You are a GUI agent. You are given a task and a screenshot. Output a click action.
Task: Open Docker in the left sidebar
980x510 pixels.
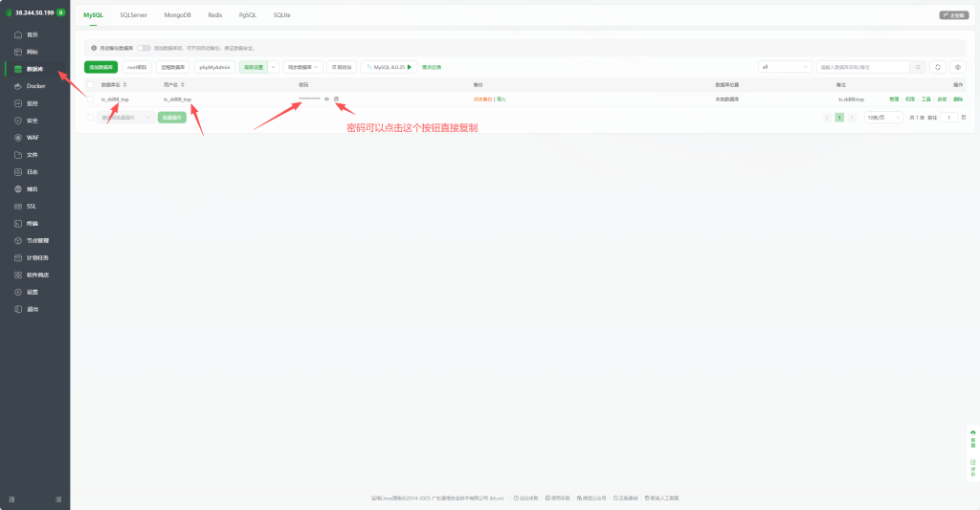[35, 86]
